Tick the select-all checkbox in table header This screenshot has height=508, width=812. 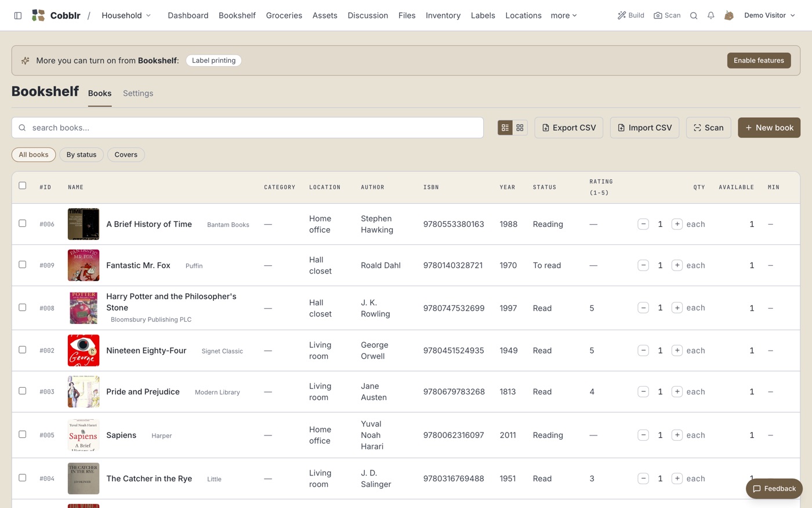tap(23, 186)
